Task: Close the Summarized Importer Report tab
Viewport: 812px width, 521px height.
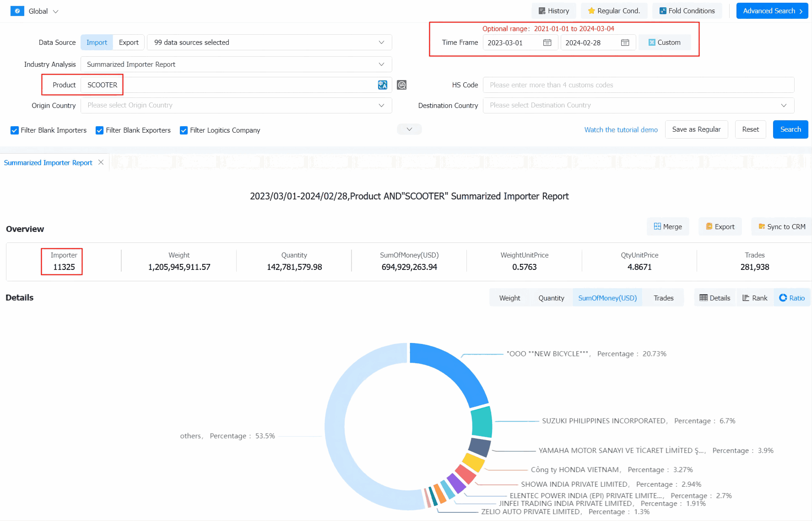Action: point(101,162)
